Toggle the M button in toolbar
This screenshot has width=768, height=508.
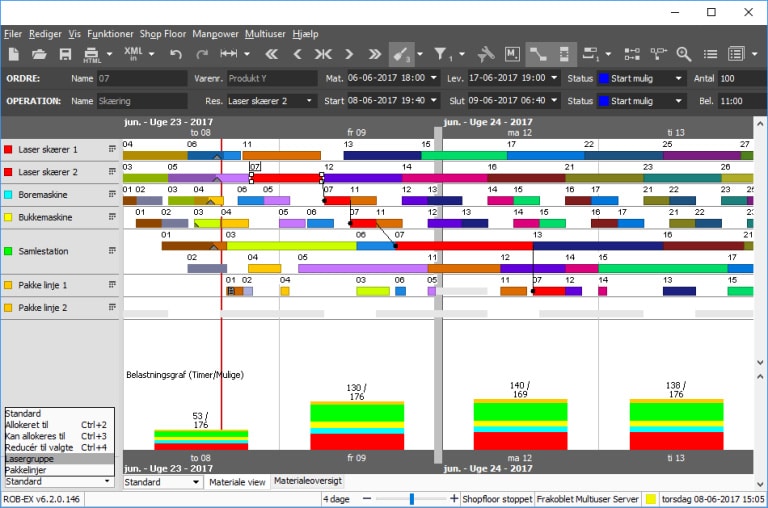tap(512, 54)
